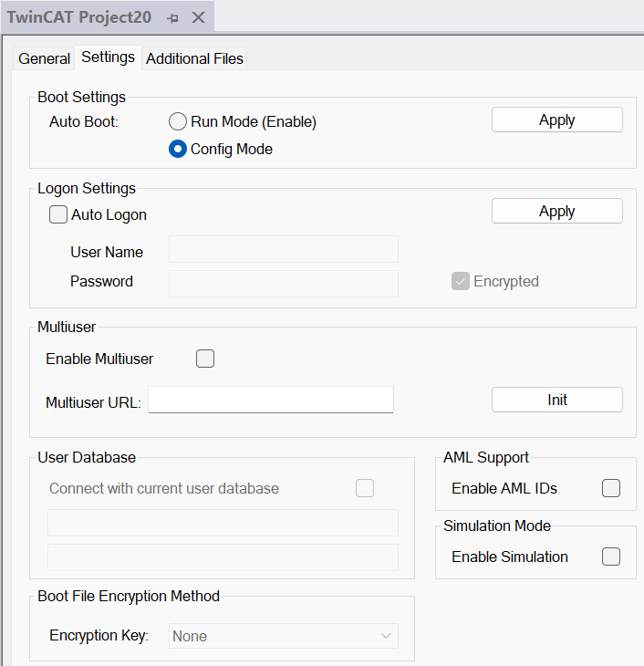Click the User Database group title
This screenshot has height=666, width=644.
[x=87, y=457]
